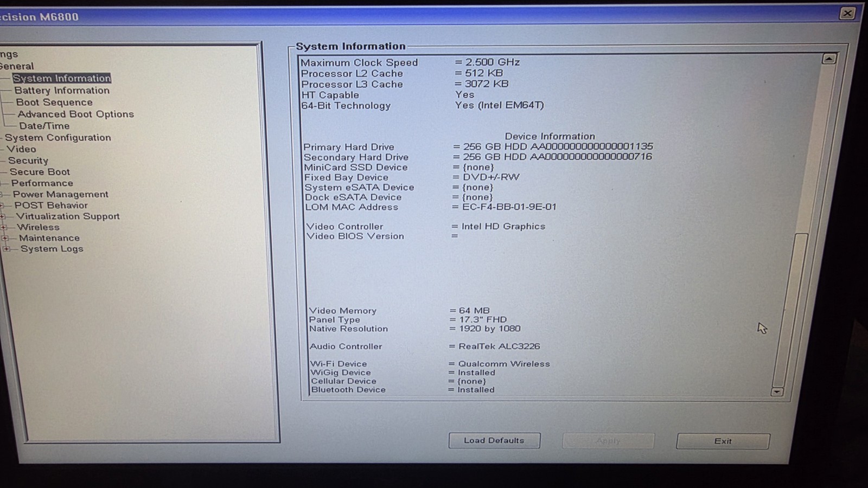
Task: Click WiGig Device label
Action: click(341, 373)
